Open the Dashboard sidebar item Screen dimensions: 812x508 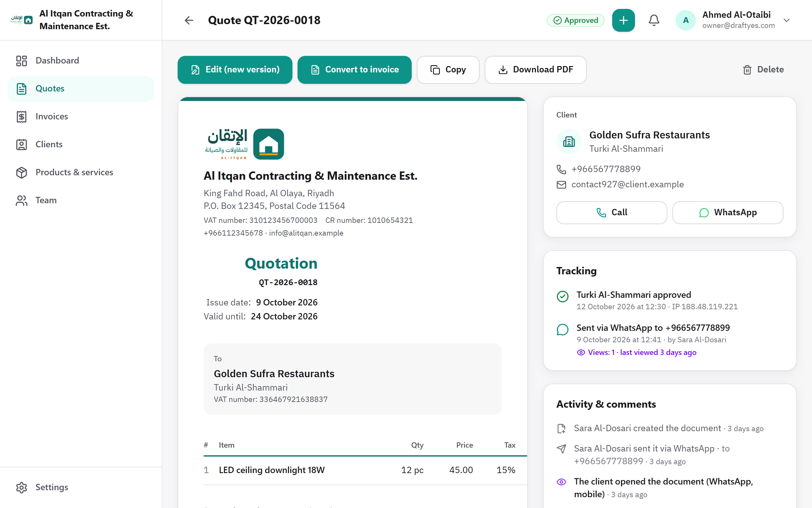[x=81, y=60]
